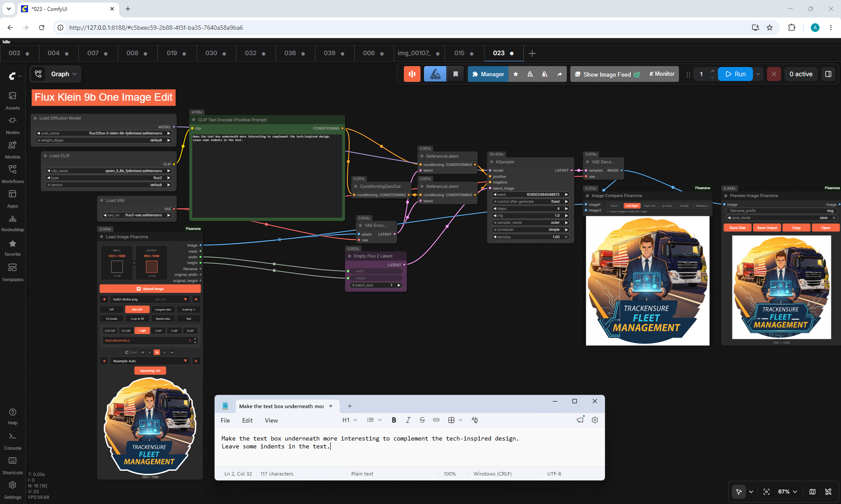841x504 pixels.
Task: Open ComfyUI Settings
Action: coord(12,490)
